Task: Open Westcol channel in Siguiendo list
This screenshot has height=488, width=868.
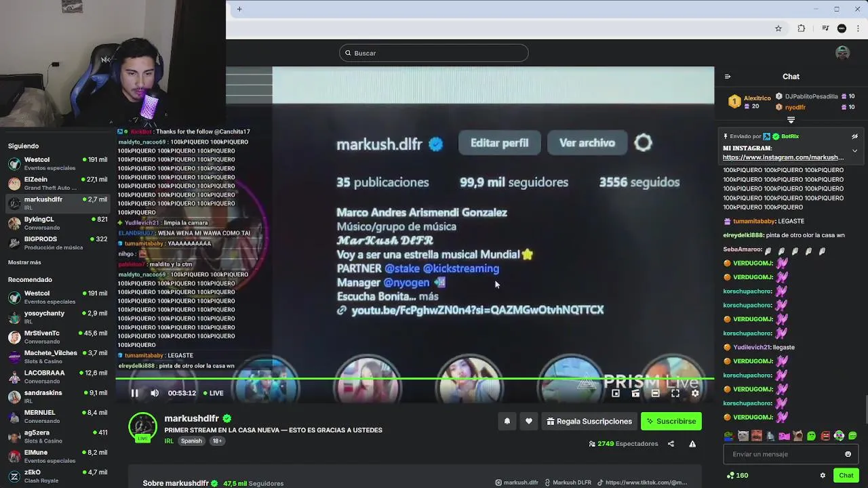Action: [x=58, y=163]
